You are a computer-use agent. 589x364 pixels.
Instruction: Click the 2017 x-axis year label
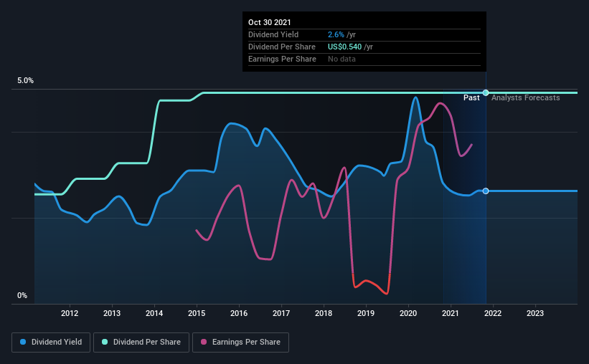tap(281, 313)
